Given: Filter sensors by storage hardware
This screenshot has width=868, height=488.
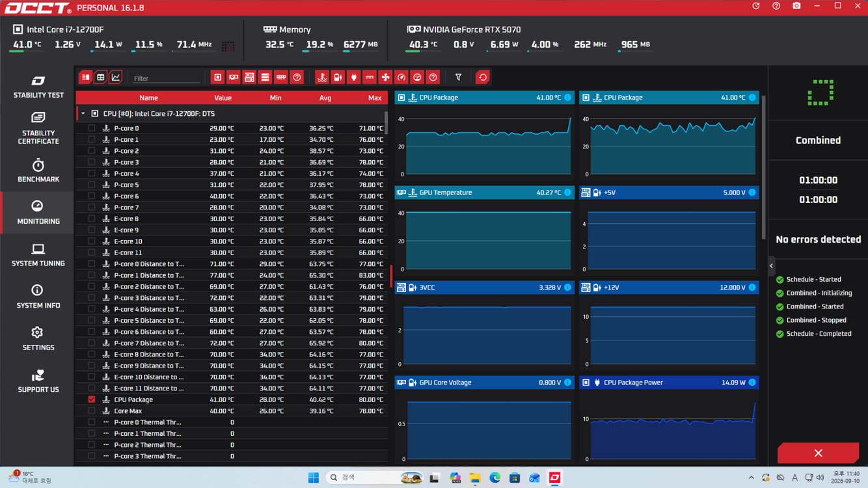Looking at the screenshot, I should 265,77.
